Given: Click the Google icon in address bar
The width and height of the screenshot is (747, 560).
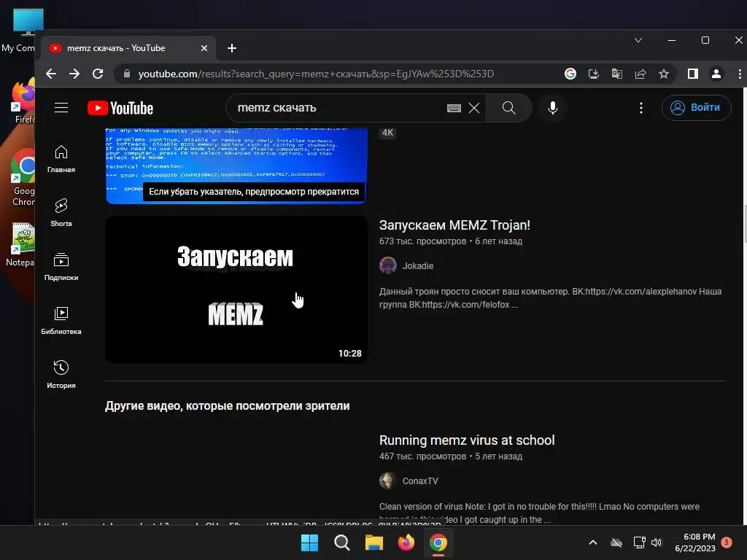Looking at the screenshot, I should 570,74.
